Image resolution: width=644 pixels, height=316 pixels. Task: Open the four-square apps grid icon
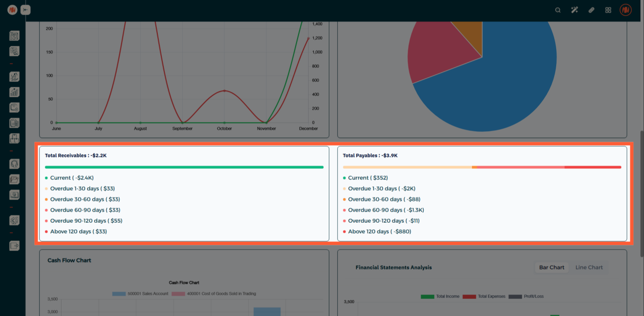coord(608,10)
